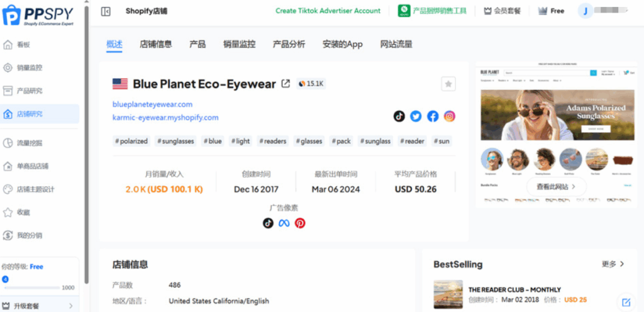Image resolution: width=644 pixels, height=312 pixels.
Task: Click the #sunglass tag
Action: coord(375,142)
